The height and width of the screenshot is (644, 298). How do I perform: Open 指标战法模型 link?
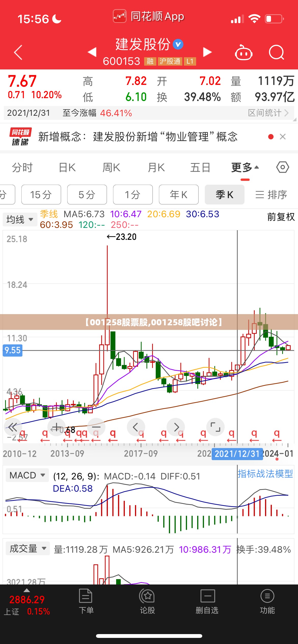tap(265, 474)
